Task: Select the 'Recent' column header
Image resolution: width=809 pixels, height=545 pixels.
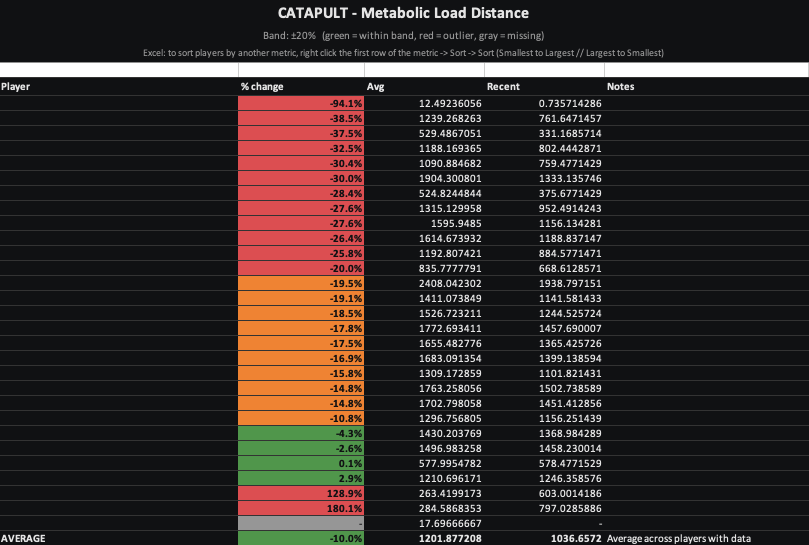Action: 503,87
